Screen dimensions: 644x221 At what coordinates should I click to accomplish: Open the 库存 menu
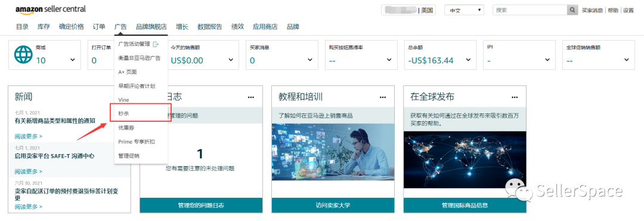[x=44, y=27]
